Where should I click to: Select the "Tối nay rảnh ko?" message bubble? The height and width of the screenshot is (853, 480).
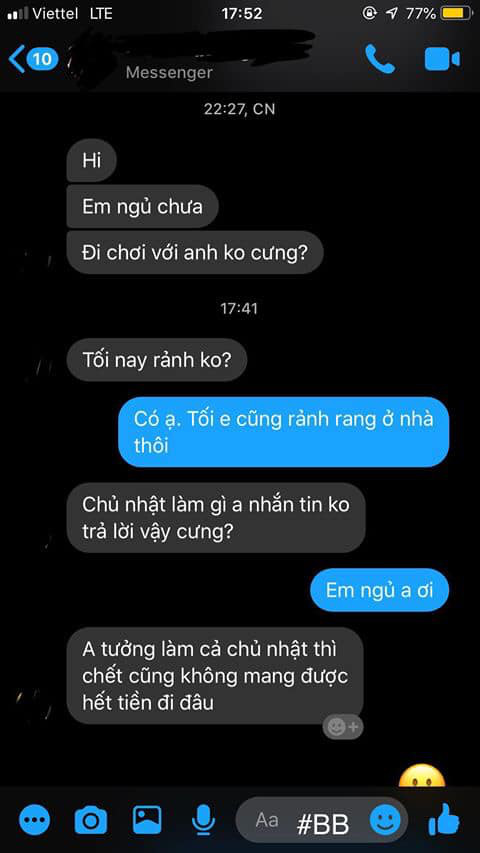157,360
